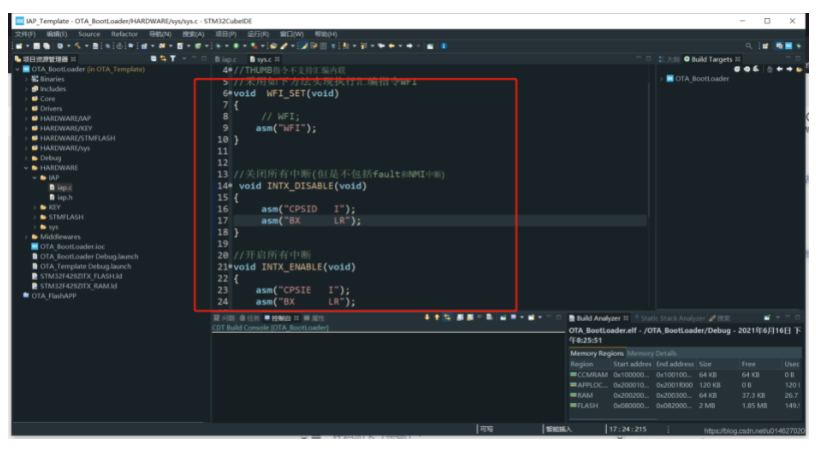Click the iap.c file in project tree

click(x=64, y=187)
